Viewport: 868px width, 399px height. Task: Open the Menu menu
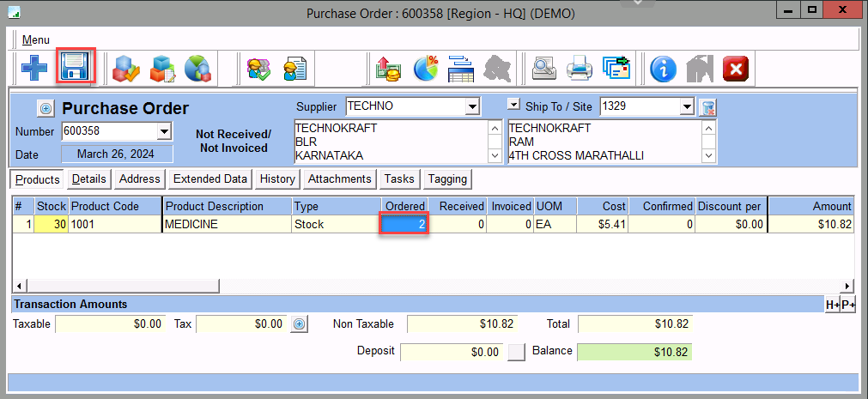pyautogui.click(x=35, y=39)
